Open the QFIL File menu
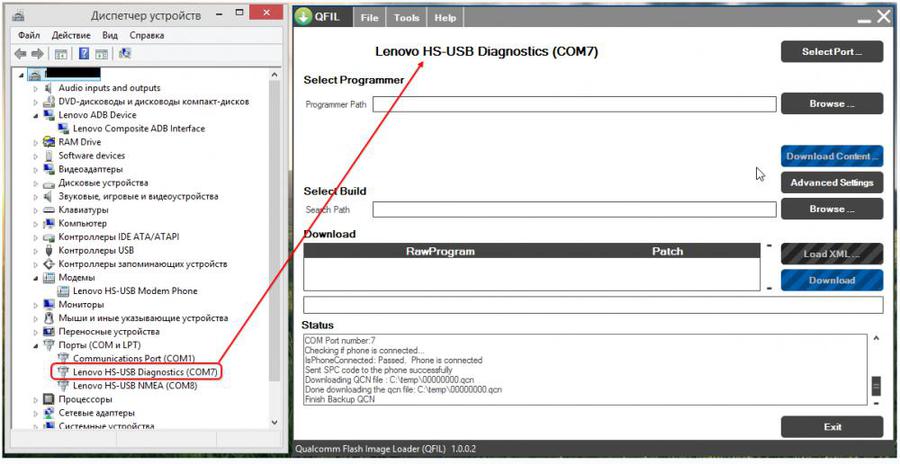The width and height of the screenshot is (900, 464). tap(369, 18)
